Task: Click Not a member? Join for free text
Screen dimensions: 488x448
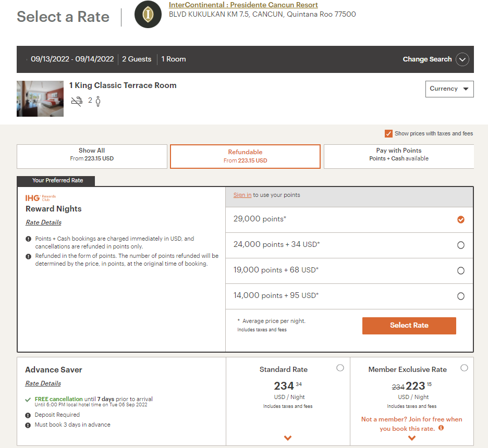Action: [411, 424]
